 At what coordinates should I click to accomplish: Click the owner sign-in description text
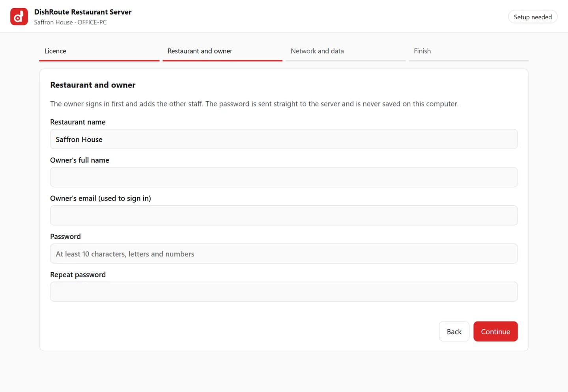point(254,104)
